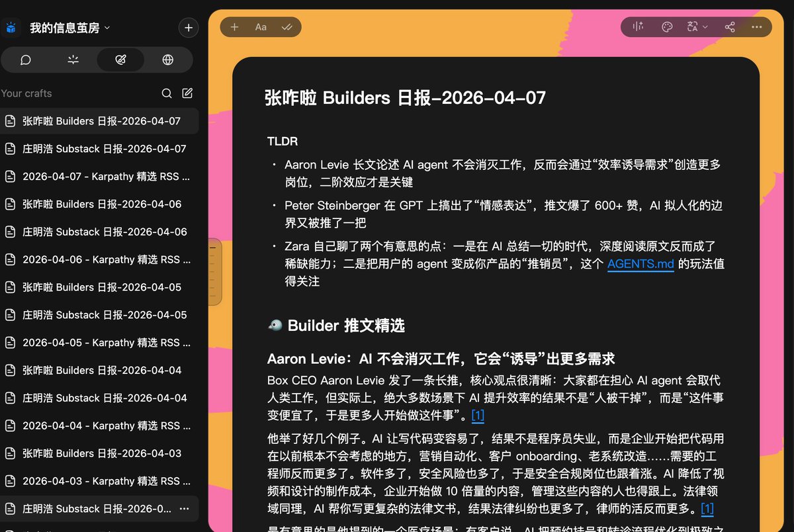The image size is (794, 532).
Task: Open 庄明浩 Substack 日报-2026-04-05
Action: 99,315
